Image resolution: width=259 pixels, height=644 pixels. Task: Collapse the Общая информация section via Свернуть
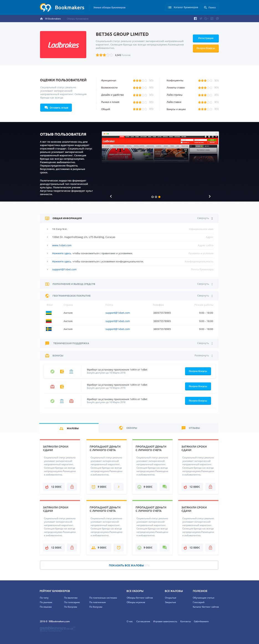click(x=205, y=218)
